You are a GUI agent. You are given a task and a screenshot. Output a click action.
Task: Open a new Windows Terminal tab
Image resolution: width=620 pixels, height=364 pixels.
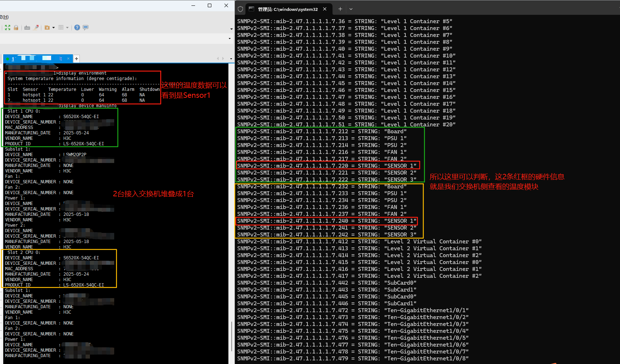[340, 9]
